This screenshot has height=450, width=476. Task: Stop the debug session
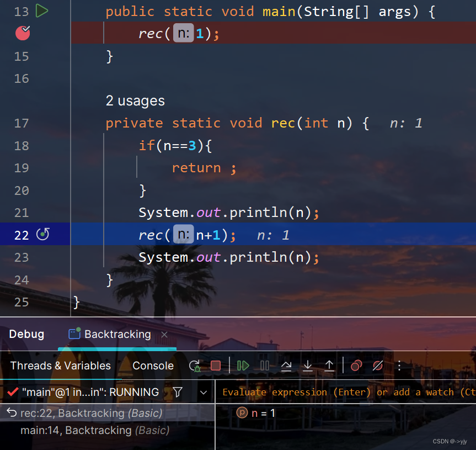coord(216,366)
